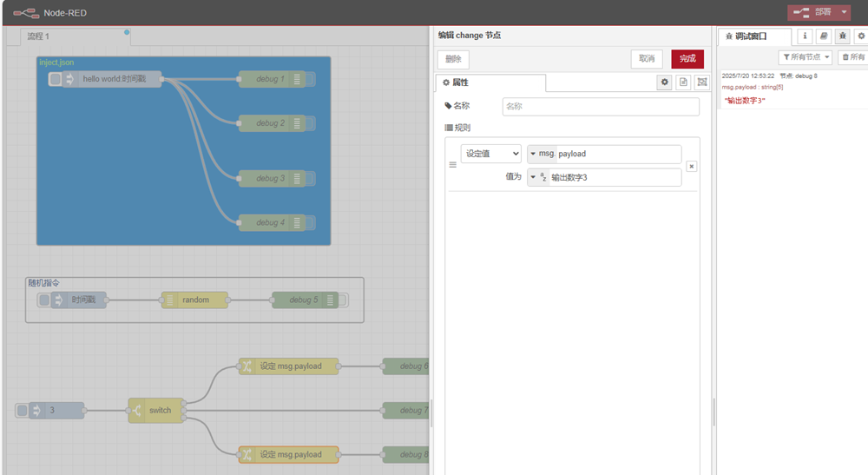Select the debug 8 node

[405, 455]
